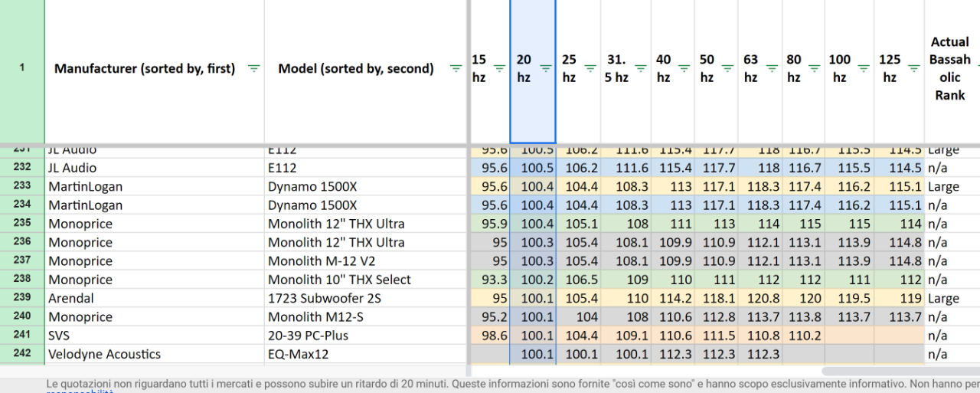Image resolution: width=980 pixels, height=393 pixels.
Task: Open the 40 hz column filter
Action: coord(684,68)
